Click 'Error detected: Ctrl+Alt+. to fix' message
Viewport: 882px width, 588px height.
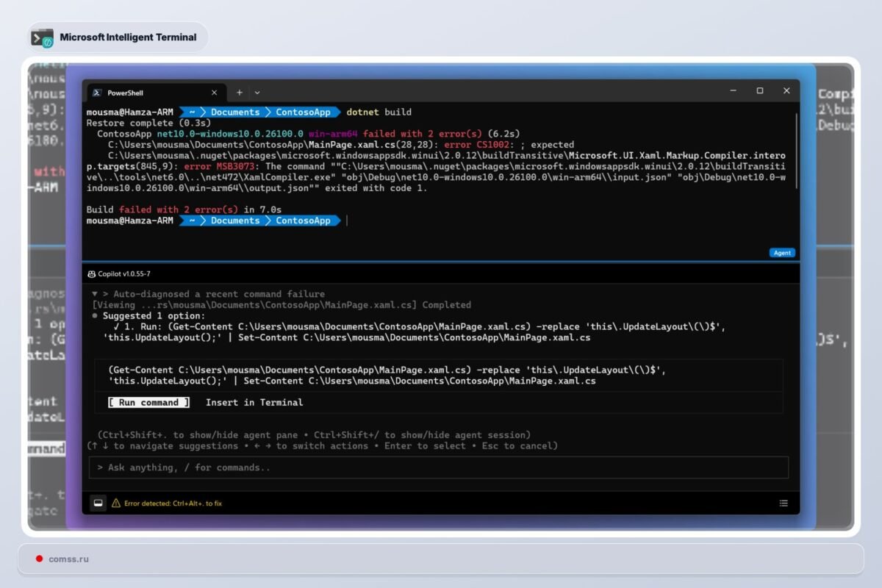pyautogui.click(x=173, y=503)
